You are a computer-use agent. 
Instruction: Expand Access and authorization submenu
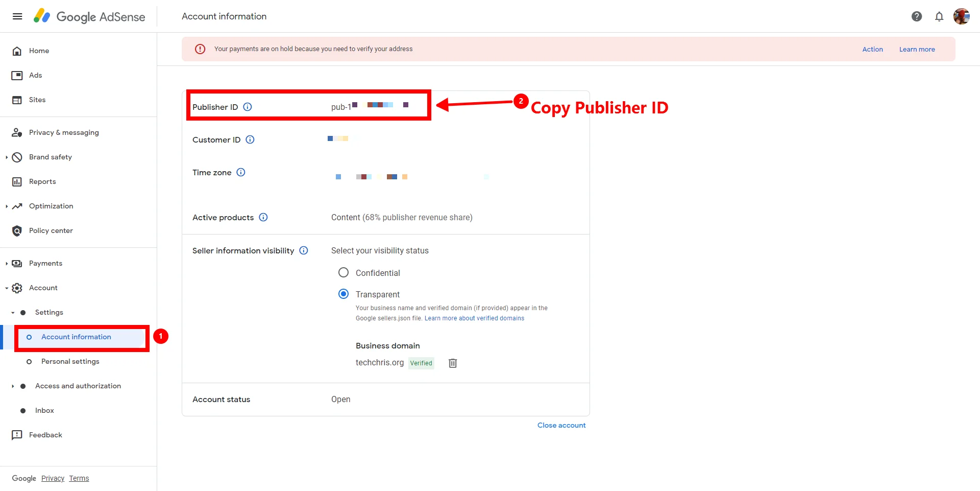pyautogui.click(x=13, y=386)
